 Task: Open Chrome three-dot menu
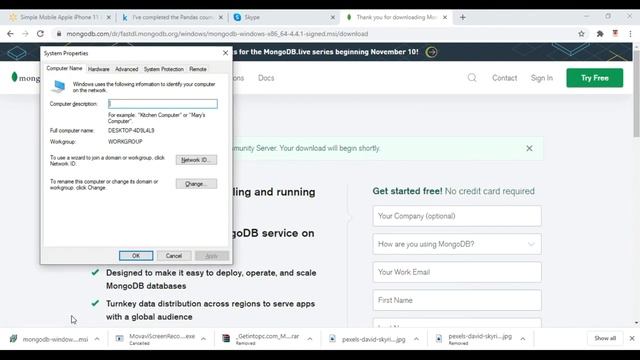tap(630, 34)
